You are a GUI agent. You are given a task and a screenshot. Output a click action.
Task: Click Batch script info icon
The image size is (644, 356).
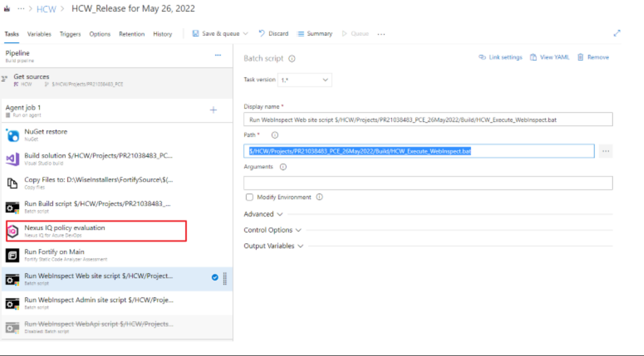point(292,59)
